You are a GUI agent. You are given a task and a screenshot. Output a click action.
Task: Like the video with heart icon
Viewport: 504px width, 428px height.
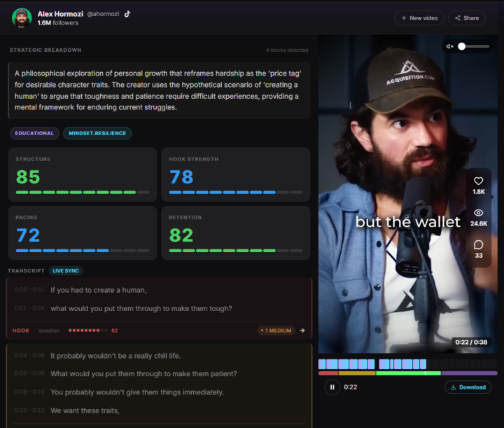click(478, 181)
